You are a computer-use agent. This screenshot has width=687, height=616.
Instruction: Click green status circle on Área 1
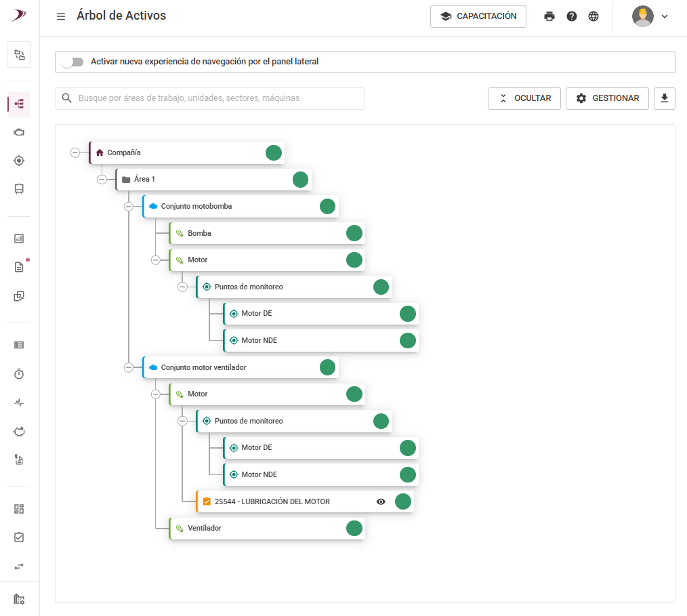point(301,180)
